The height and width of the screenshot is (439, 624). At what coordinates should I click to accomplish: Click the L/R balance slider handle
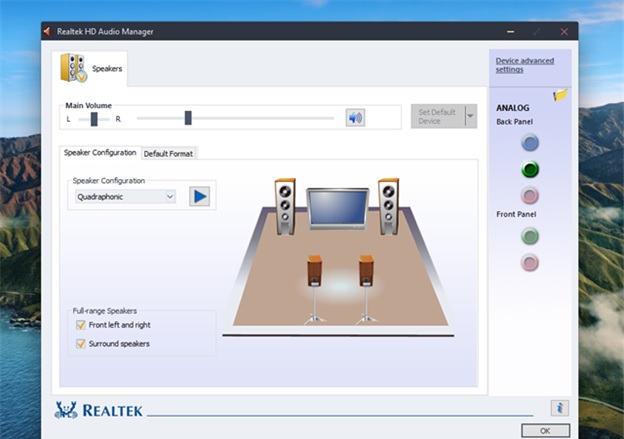coord(94,119)
